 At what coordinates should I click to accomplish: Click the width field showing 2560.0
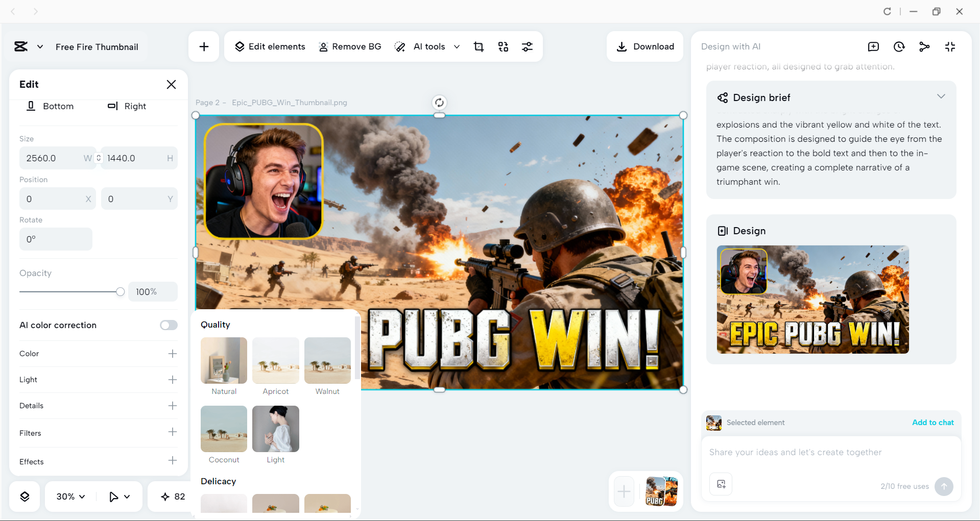(x=57, y=158)
